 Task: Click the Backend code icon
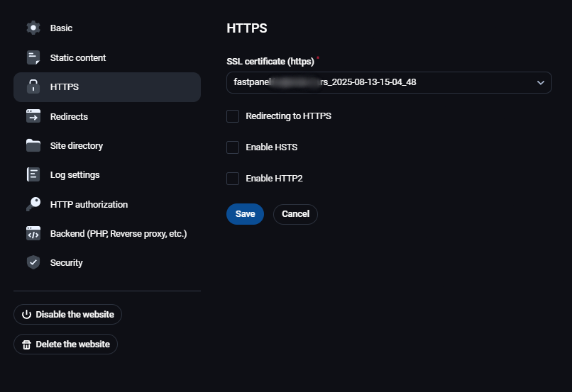coord(33,233)
